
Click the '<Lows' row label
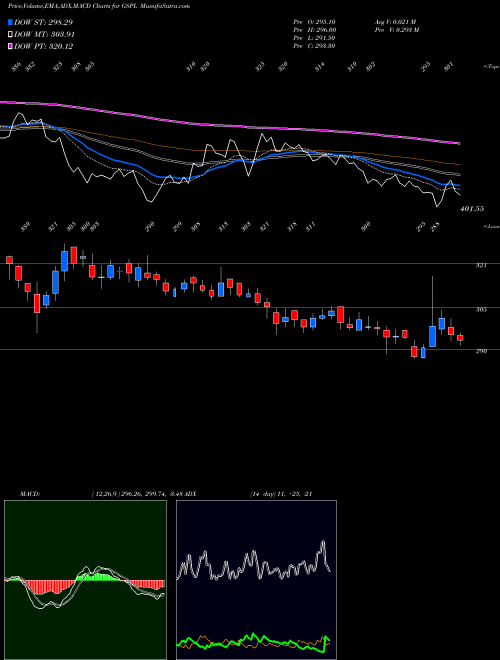tap(491, 226)
